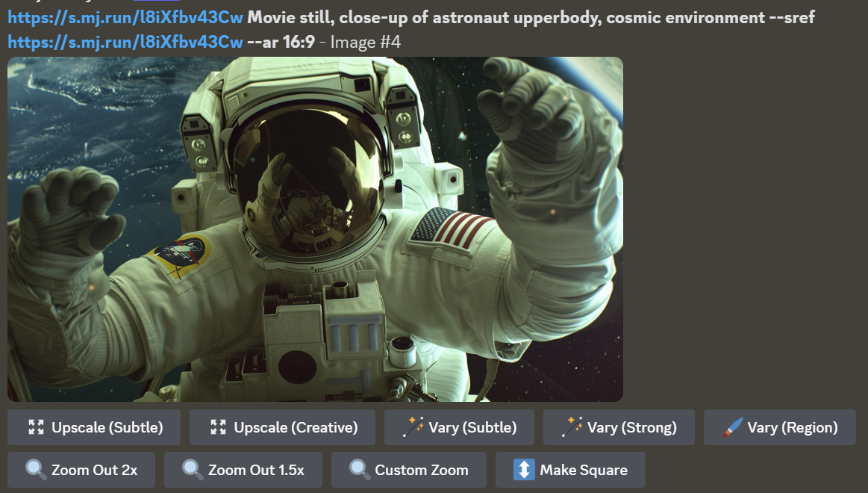The height and width of the screenshot is (493, 868).
Task: Click the expand-arrows icon on Upscale (Creative)
Action: pyautogui.click(x=218, y=427)
